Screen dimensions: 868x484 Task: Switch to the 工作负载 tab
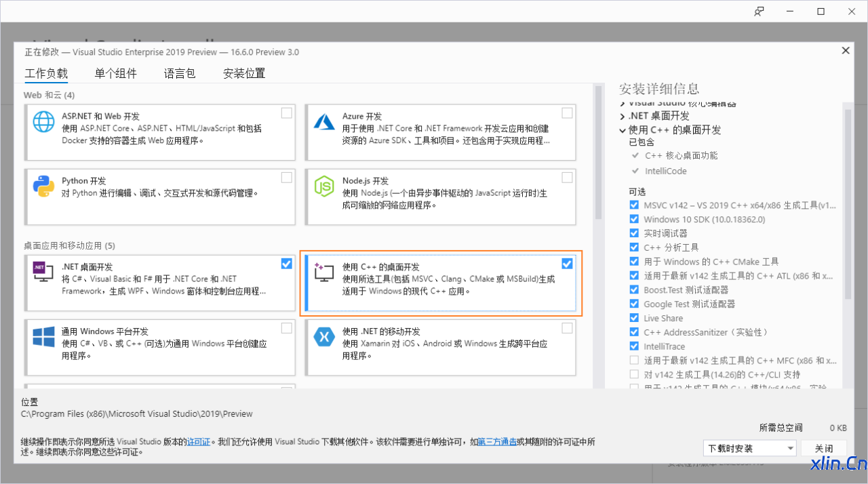pyautogui.click(x=46, y=73)
